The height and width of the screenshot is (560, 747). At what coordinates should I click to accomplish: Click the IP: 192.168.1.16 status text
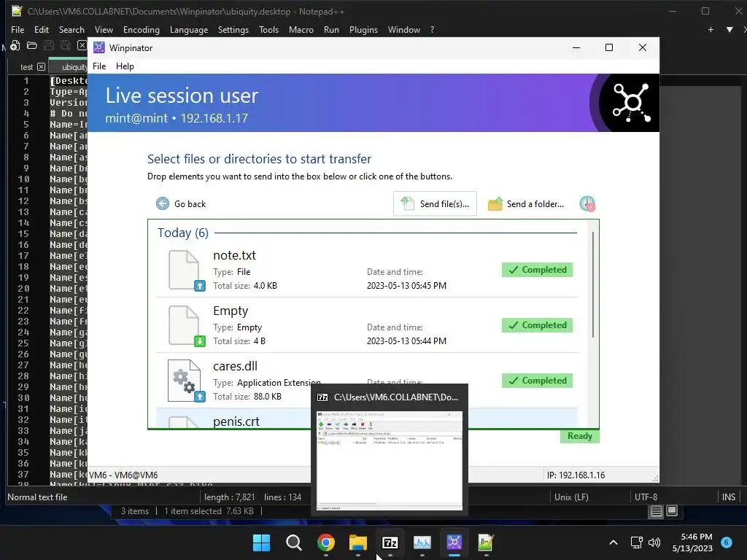pyautogui.click(x=576, y=475)
